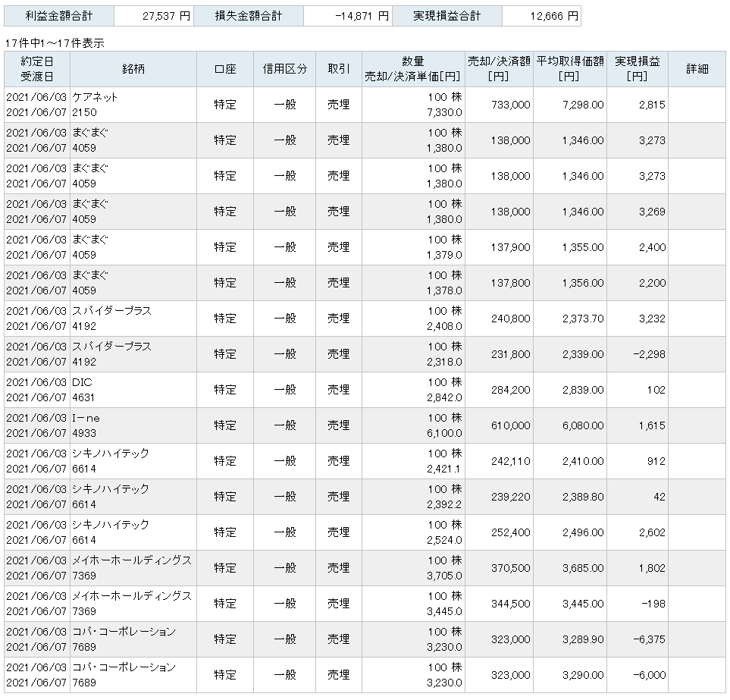Click the DIC settlement amount 284,200
The image size is (730, 700).
[x=511, y=390]
